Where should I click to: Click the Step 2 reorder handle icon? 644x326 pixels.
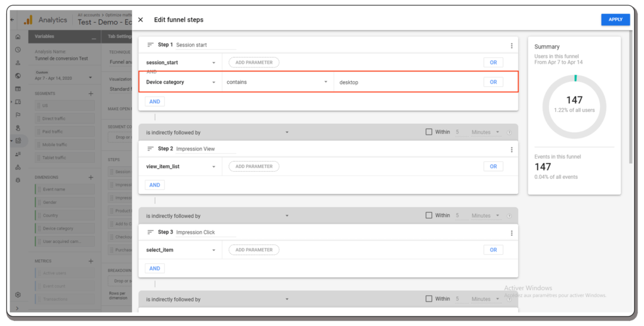150,149
